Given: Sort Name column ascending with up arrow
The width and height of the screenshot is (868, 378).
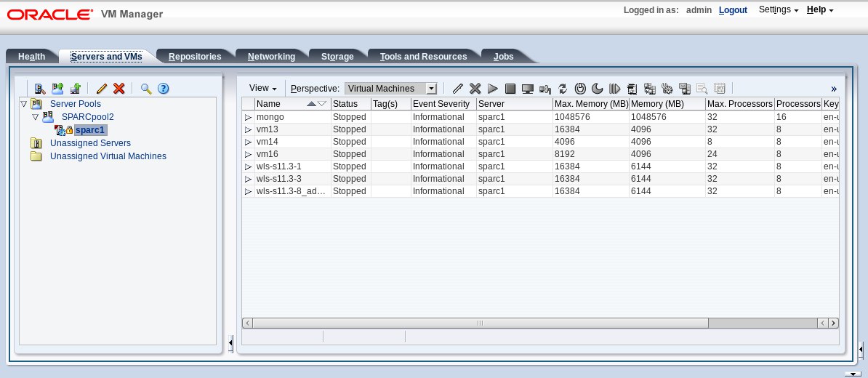Looking at the screenshot, I should click(311, 103).
